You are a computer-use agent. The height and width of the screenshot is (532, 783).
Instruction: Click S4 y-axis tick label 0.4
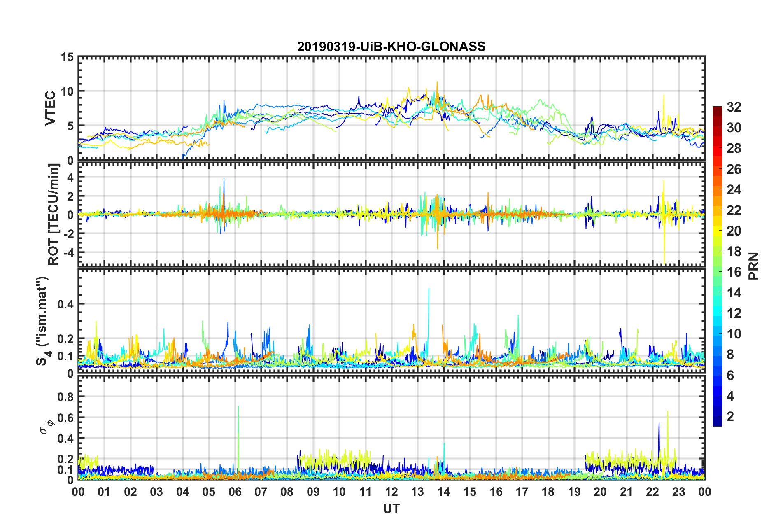click(x=65, y=304)
